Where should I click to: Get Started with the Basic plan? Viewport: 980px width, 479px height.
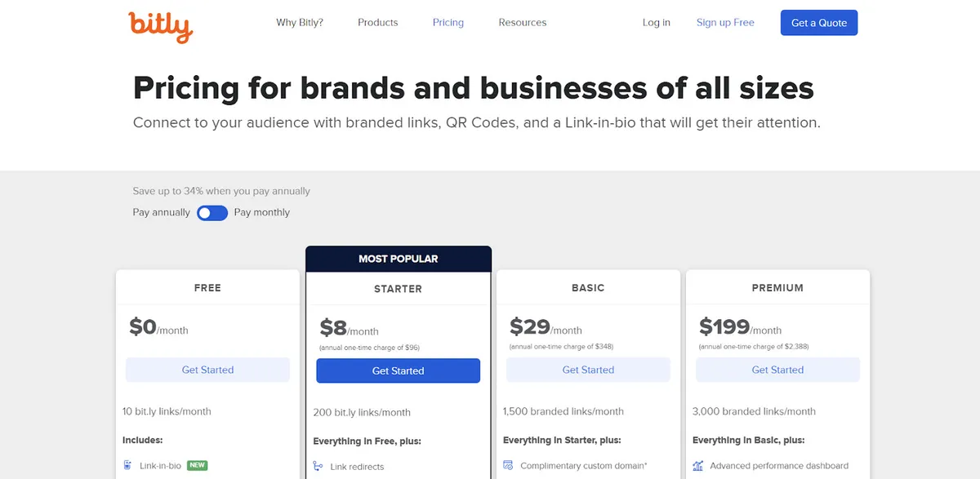click(587, 370)
